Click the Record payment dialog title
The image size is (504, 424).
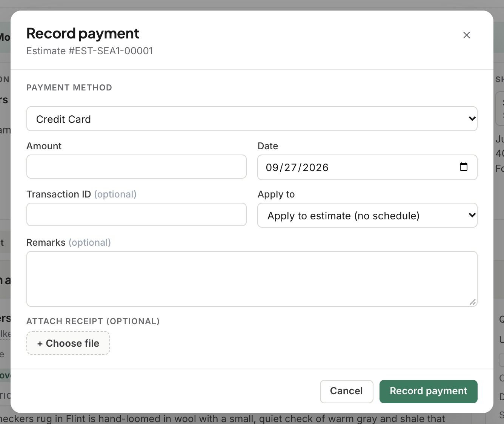[83, 34]
